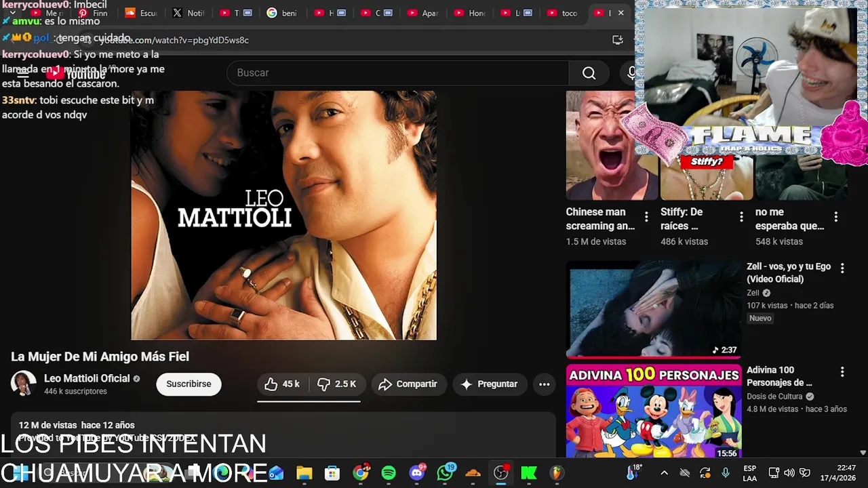Click the Compartir share button

(x=408, y=384)
